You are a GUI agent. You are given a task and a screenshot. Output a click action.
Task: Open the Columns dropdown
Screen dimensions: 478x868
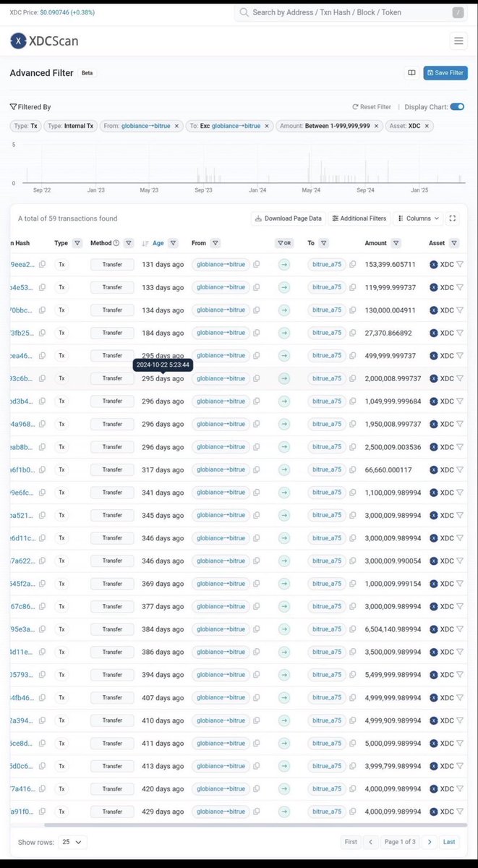[419, 218]
